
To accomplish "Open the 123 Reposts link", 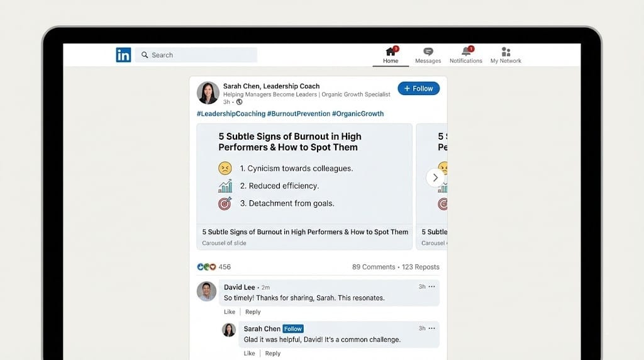I will click(421, 267).
